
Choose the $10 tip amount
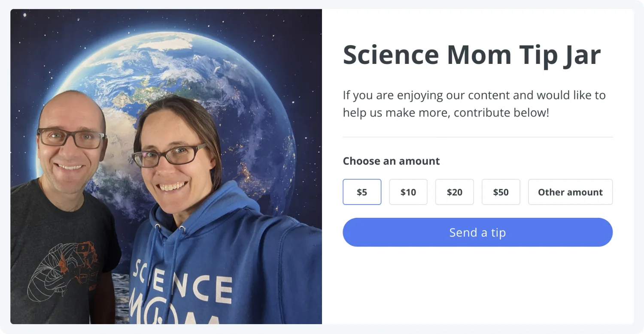408,192
